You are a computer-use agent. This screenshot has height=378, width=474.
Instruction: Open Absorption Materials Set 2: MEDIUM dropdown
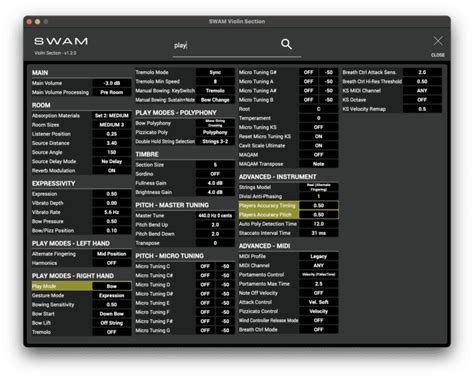(112, 116)
